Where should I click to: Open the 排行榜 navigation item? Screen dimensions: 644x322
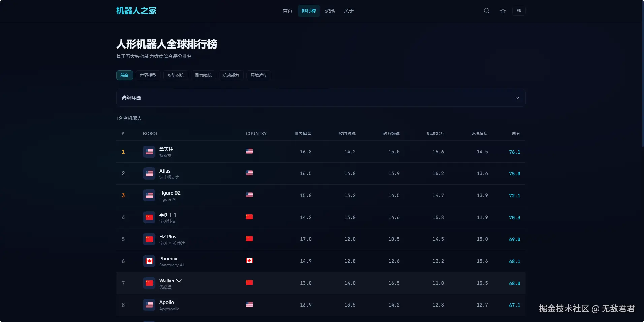[309, 11]
